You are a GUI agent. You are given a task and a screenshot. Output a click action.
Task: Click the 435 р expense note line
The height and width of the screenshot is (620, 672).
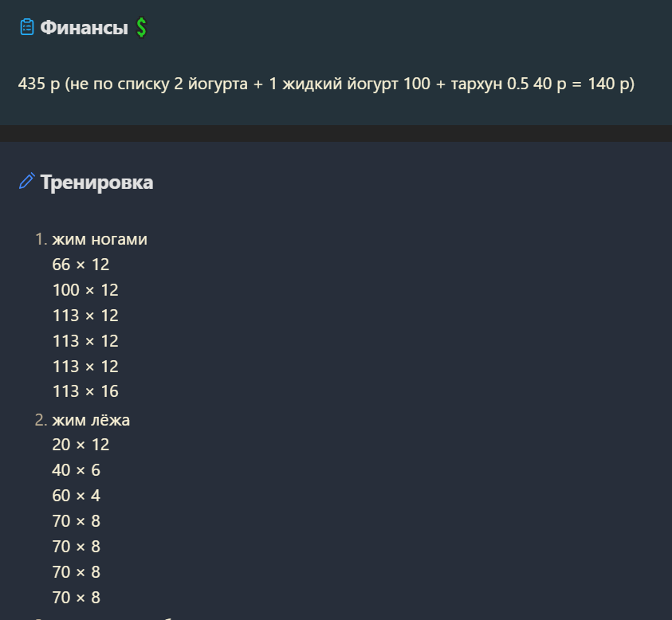coord(326,84)
